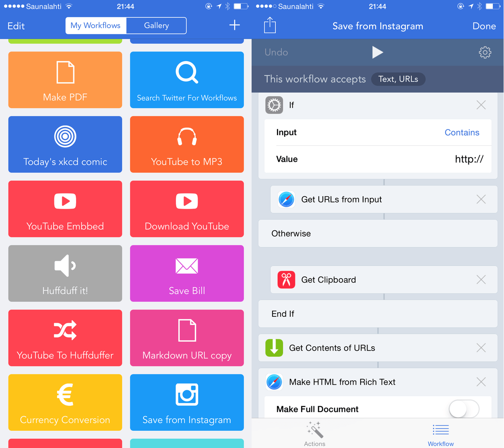Change the Contains condition option
504x448 pixels.
coord(462,132)
